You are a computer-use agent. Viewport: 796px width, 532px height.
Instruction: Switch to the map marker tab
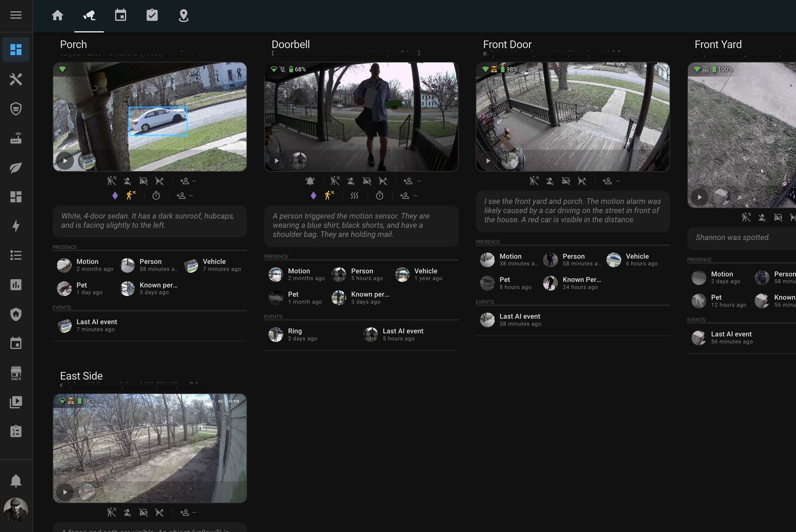point(184,15)
